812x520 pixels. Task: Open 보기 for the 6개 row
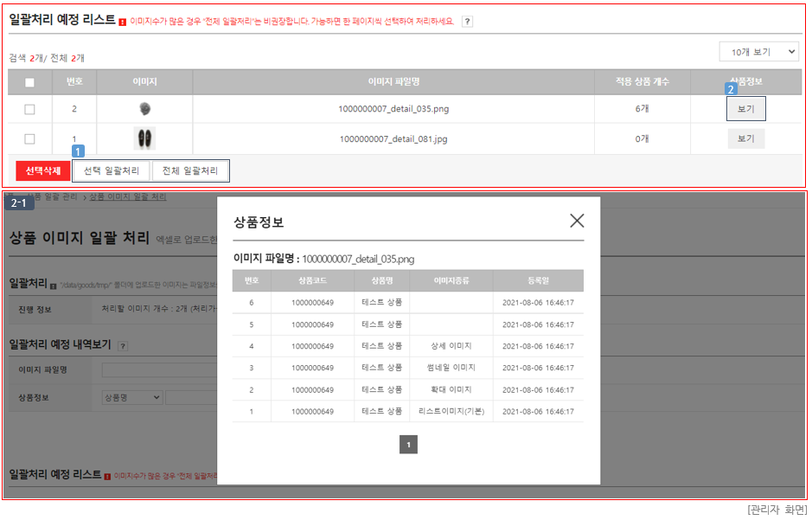pos(745,109)
